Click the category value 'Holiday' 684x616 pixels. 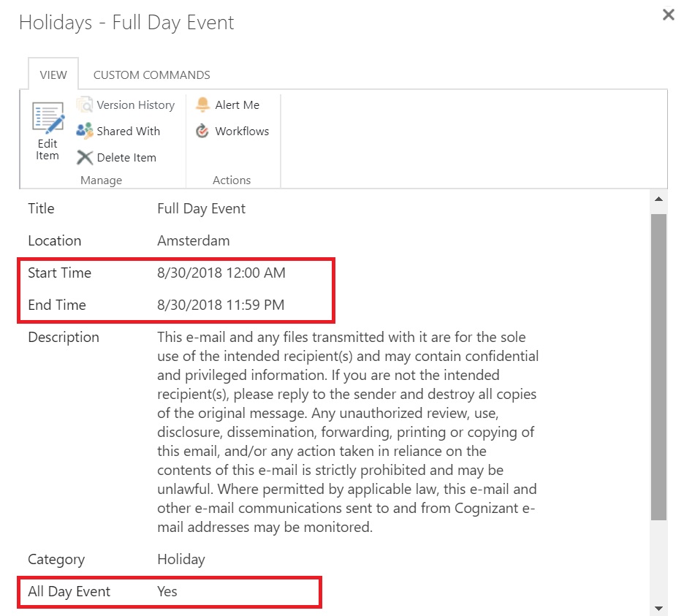pos(181,559)
